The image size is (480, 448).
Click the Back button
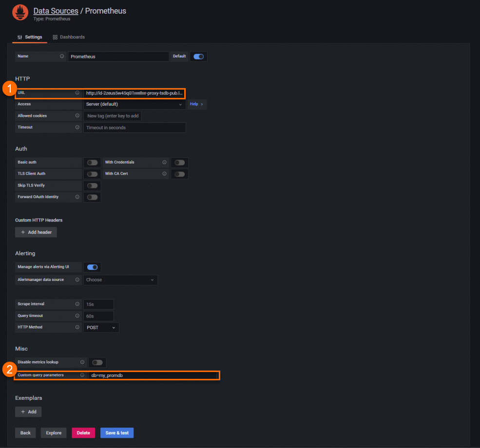point(25,433)
